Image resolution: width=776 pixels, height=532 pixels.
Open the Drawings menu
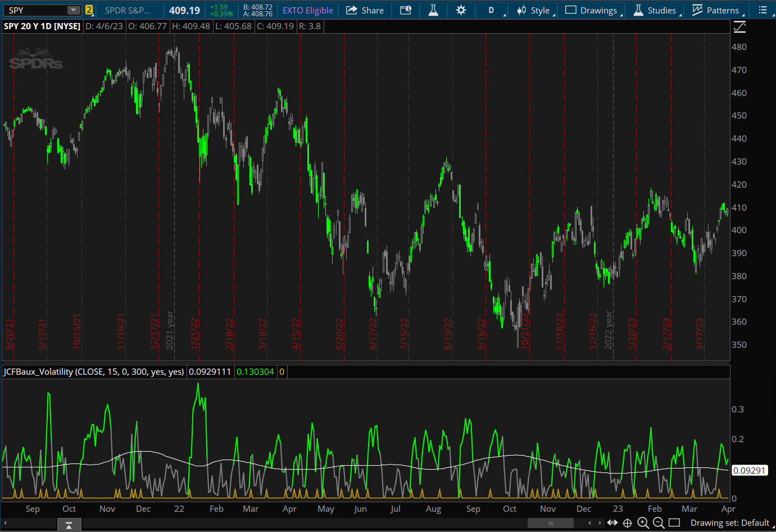(592, 10)
